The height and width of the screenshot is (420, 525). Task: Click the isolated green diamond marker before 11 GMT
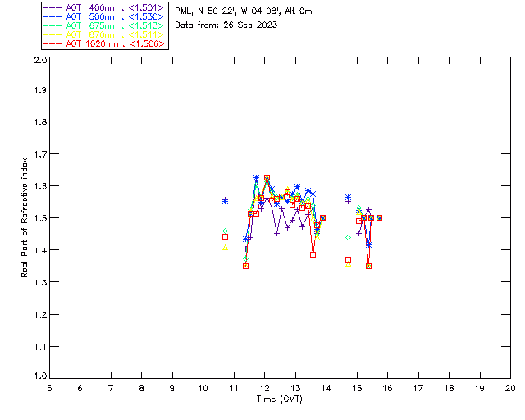coord(226,231)
